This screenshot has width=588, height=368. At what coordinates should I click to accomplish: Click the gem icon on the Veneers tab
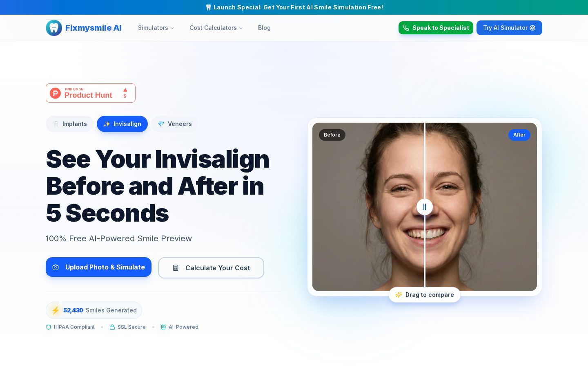(161, 124)
